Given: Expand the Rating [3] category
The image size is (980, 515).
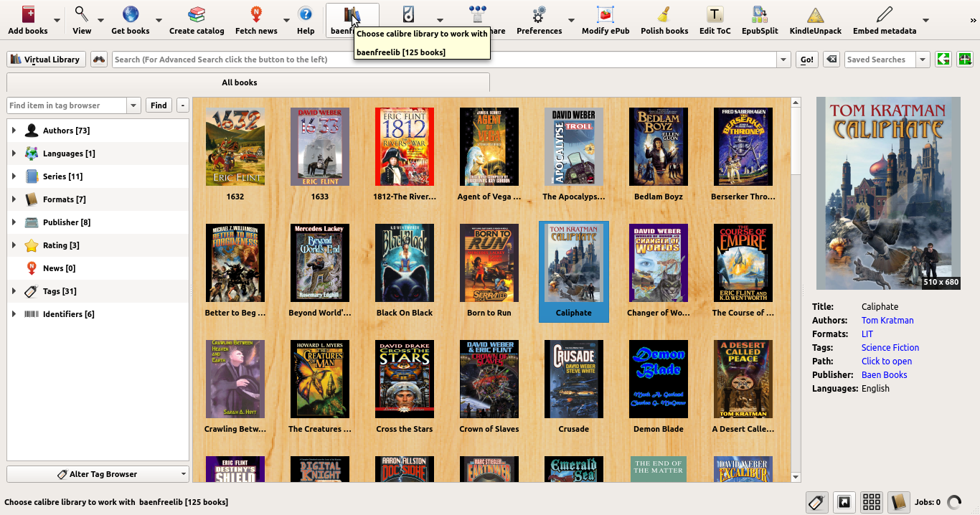Looking at the screenshot, I should [x=14, y=245].
